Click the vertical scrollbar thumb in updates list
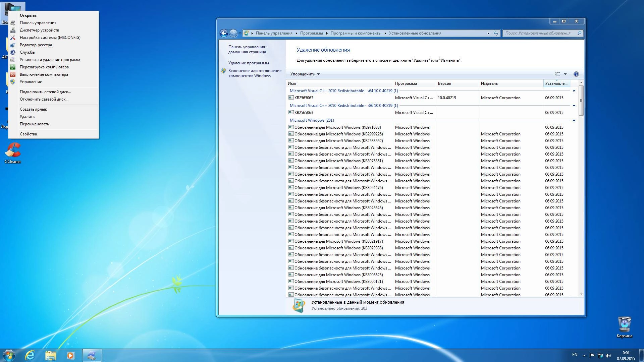Viewport: 644px width, 362px height. 581,100
